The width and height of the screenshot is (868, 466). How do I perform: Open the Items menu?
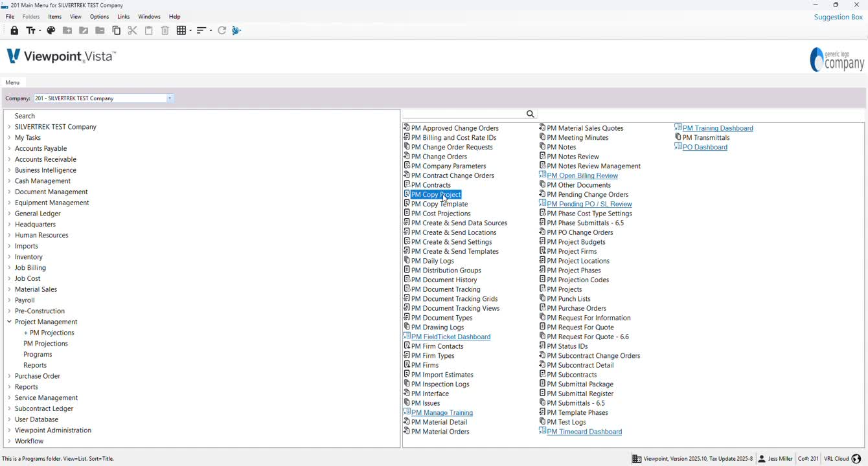[x=55, y=17]
